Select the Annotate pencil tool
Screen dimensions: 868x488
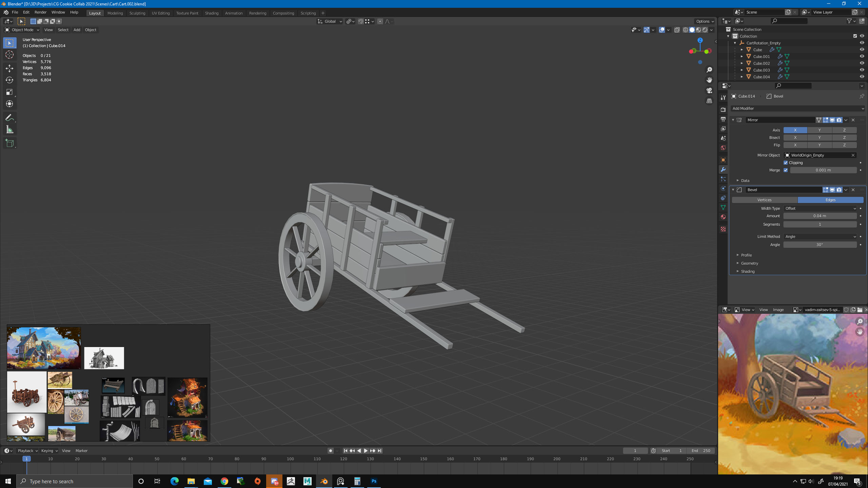point(9,118)
